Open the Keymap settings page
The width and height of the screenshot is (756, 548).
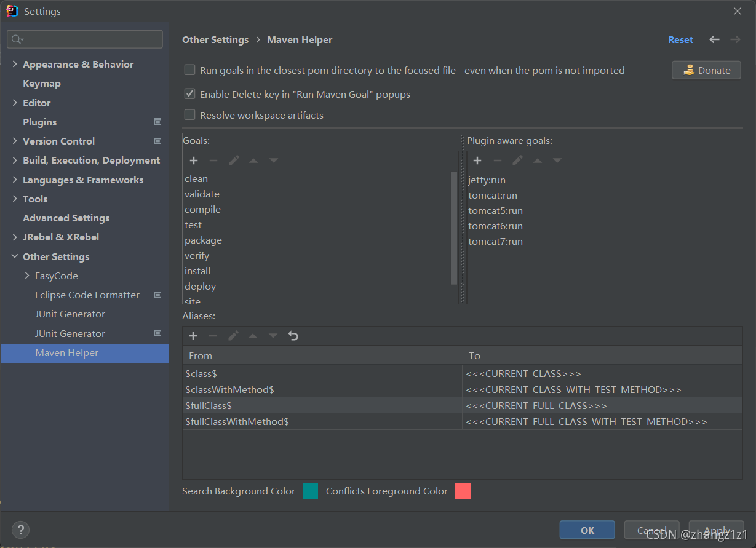[x=42, y=83]
